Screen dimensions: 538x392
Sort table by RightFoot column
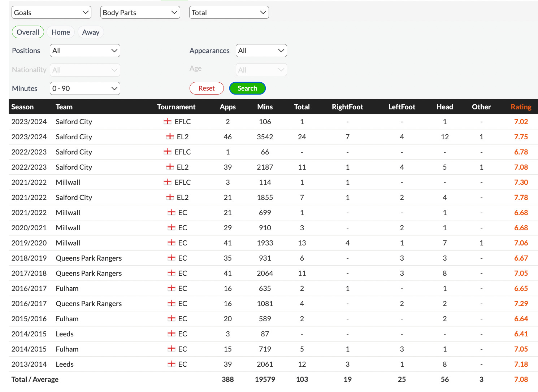point(347,107)
